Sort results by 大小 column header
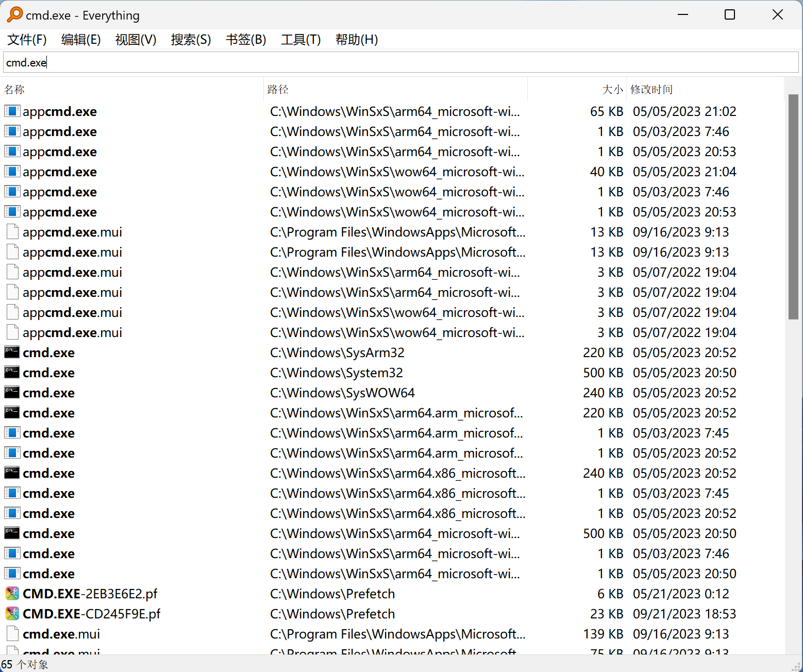 point(612,90)
